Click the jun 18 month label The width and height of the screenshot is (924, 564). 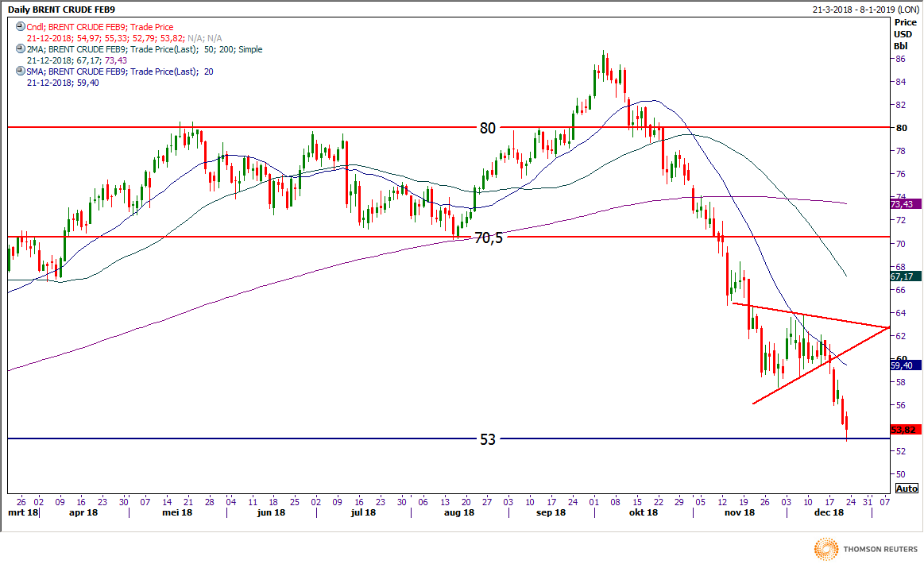click(x=271, y=512)
